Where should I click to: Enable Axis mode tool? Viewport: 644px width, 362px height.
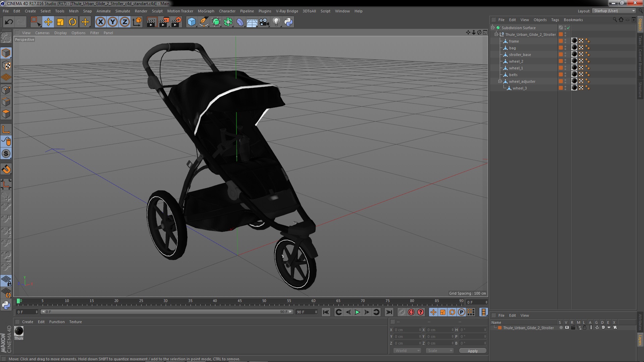pyautogui.click(x=6, y=129)
